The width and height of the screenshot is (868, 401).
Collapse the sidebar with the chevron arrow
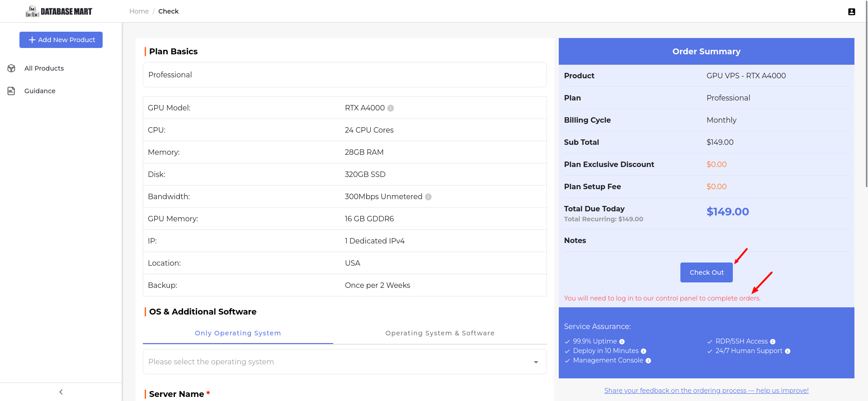[x=61, y=392]
